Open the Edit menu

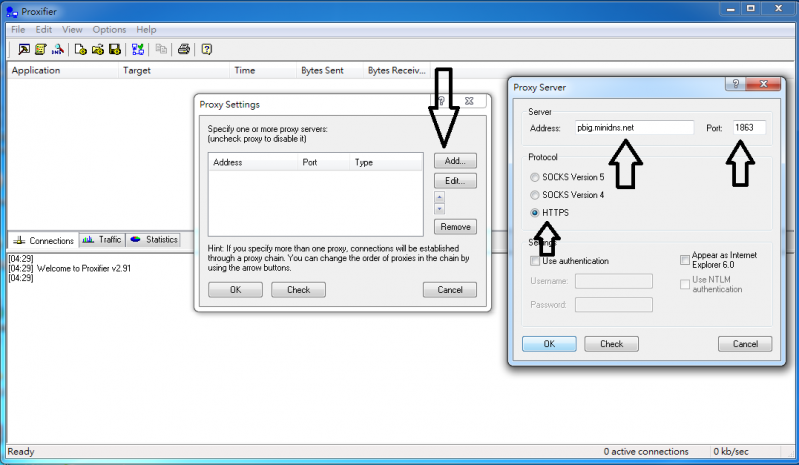click(x=44, y=30)
